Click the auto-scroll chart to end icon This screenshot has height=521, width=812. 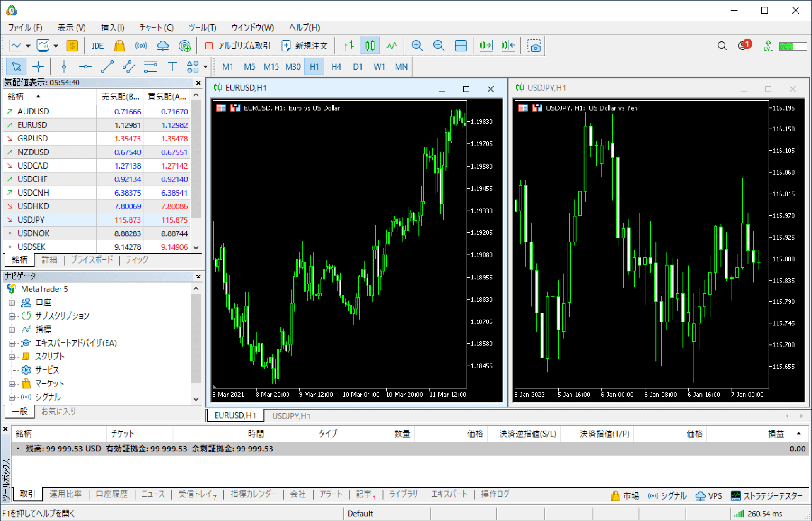pos(486,46)
